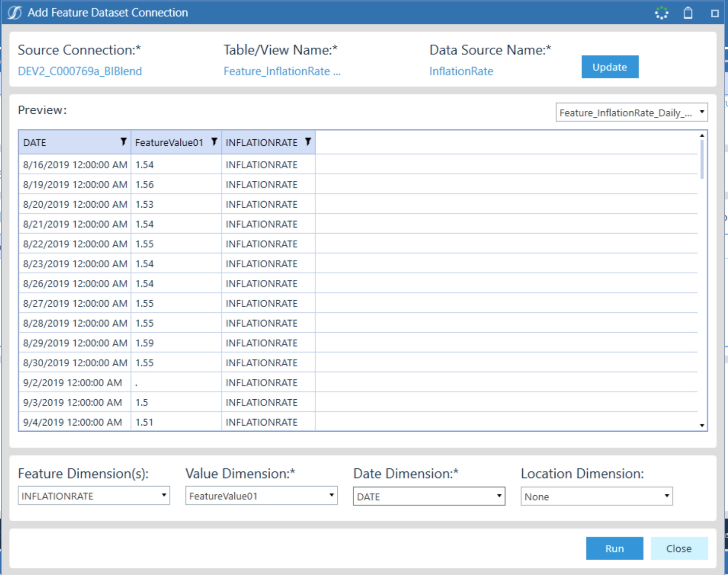Screen dimensions: 728x575
Task: Open the Value Dimension FeatureValue01 dropdown
Action: 262,496
